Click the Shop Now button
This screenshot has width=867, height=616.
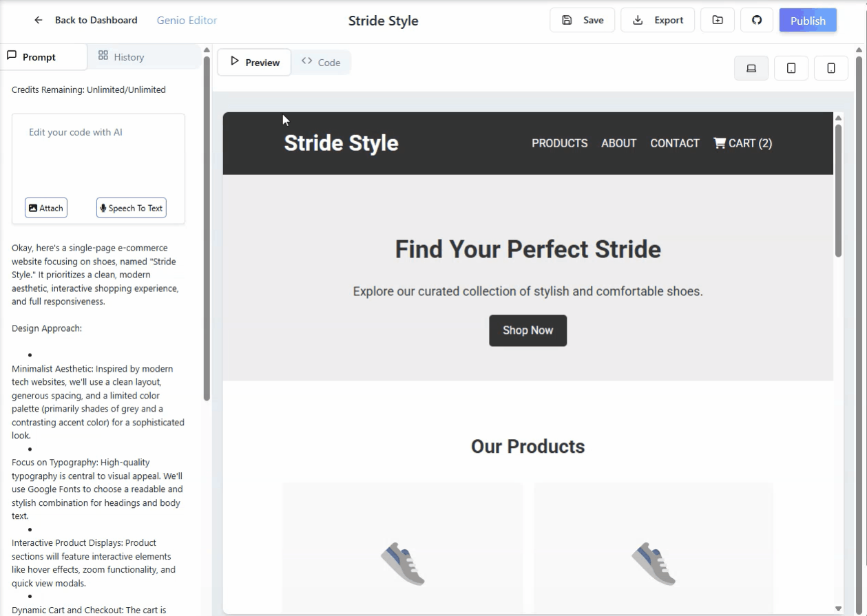tap(527, 330)
